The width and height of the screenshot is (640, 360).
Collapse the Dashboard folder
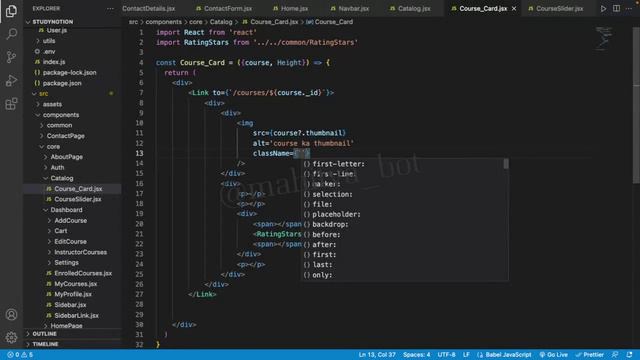pos(66,210)
